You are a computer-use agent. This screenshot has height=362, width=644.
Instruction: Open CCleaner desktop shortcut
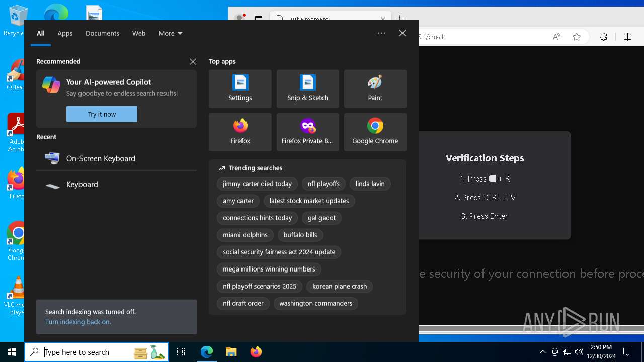15,74
